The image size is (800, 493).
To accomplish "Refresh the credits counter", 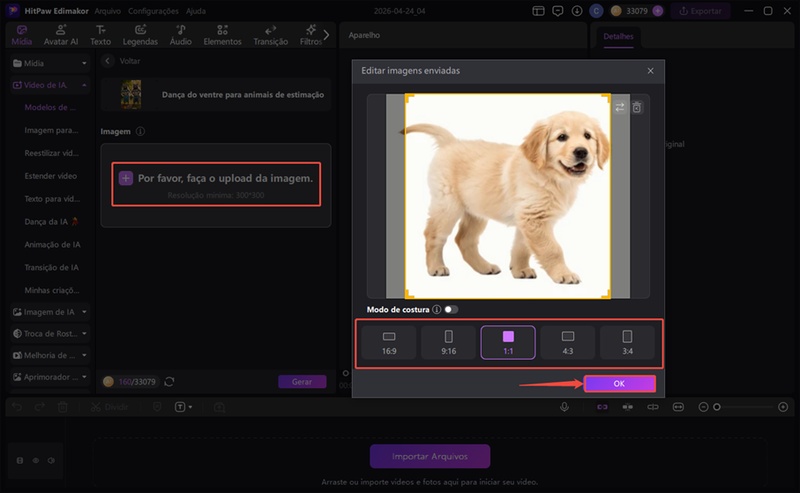I will [x=169, y=382].
